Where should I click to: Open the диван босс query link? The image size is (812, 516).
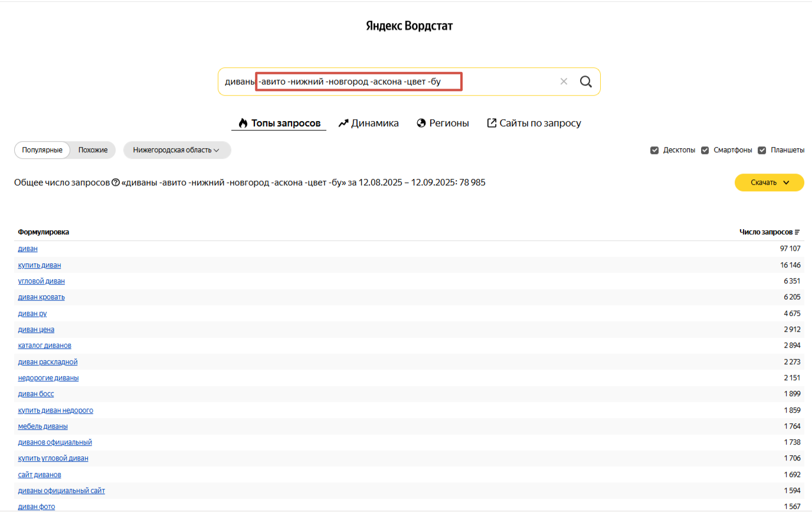[36, 394]
